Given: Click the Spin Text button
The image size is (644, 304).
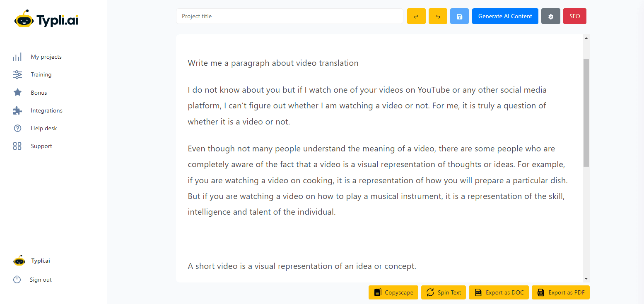Looking at the screenshot, I should pyautogui.click(x=444, y=292).
